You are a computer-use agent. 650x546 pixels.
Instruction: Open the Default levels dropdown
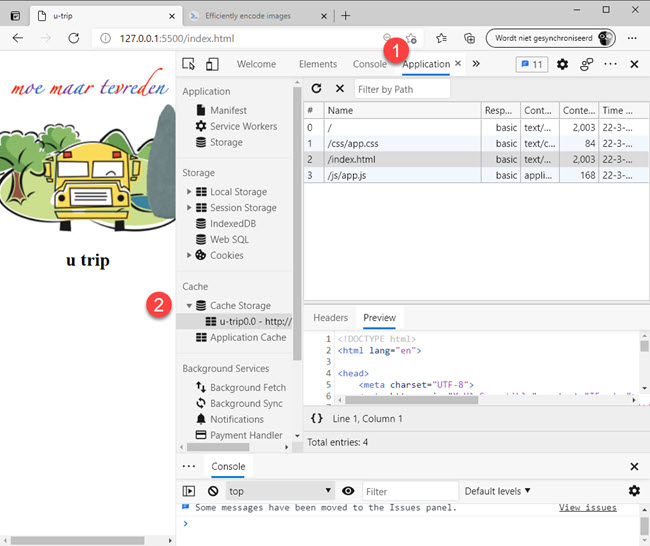pyautogui.click(x=497, y=491)
